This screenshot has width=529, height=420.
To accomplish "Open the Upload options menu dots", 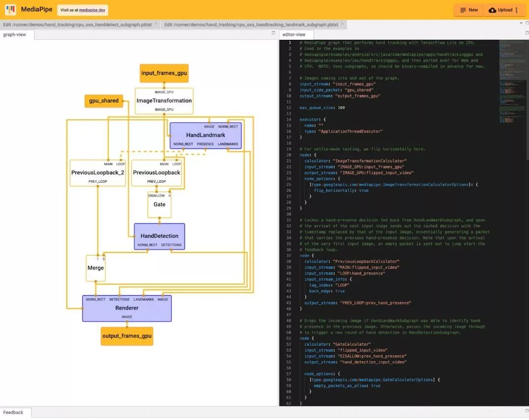I will point(517,10).
